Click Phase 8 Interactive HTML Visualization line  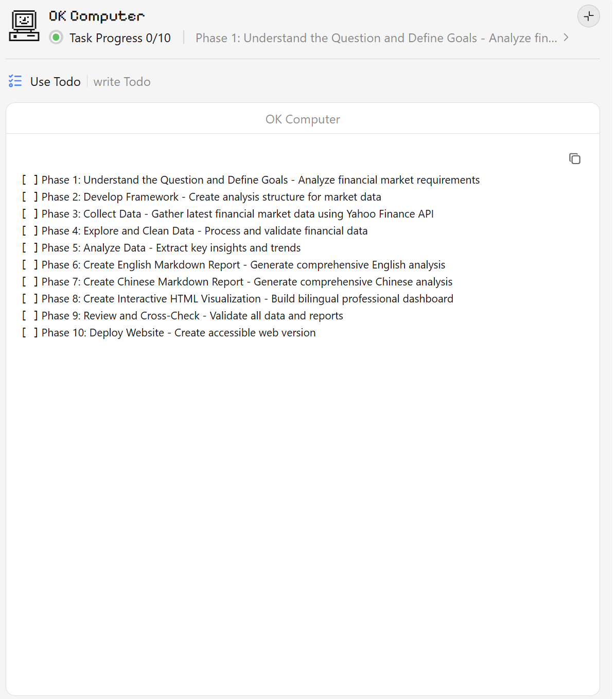(247, 299)
